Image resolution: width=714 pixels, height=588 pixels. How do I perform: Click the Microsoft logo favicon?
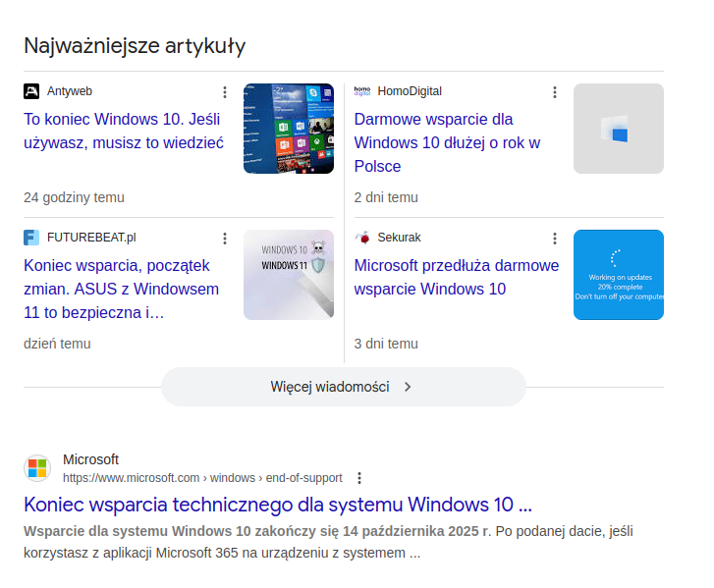[37, 468]
